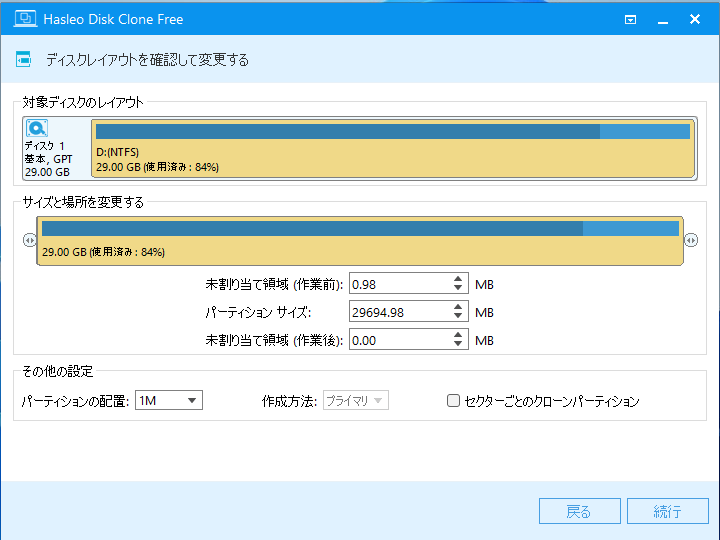The height and width of the screenshot is (540, 720).
Task: Enable セクターごとのクローンパーティション checkbox
Action: point(453,400)
